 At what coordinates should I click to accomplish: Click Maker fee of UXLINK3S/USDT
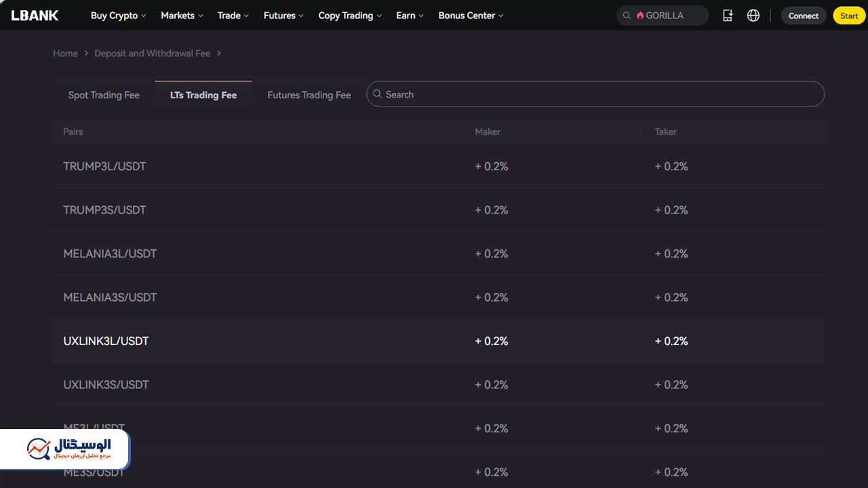coord(492,385)
